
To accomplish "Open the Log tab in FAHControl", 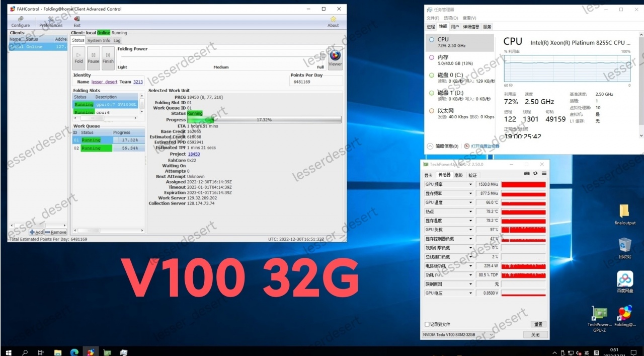I will pyautogui.click(x=117, y=40).
